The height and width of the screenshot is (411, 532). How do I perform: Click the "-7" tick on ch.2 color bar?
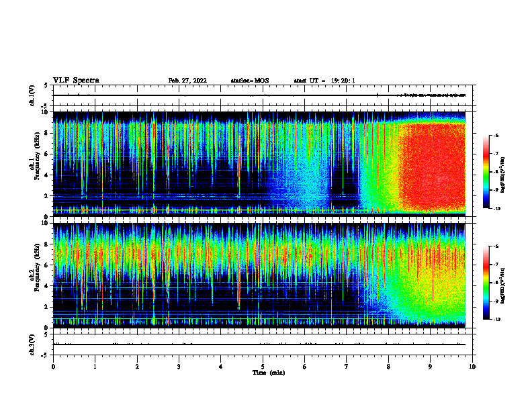[x=496, y=265]
